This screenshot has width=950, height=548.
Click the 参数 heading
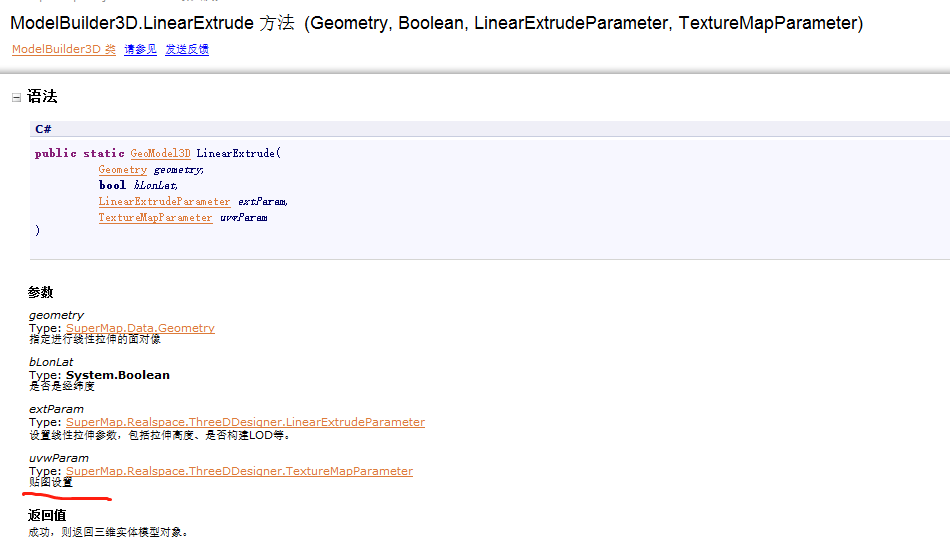pos(41,292)
